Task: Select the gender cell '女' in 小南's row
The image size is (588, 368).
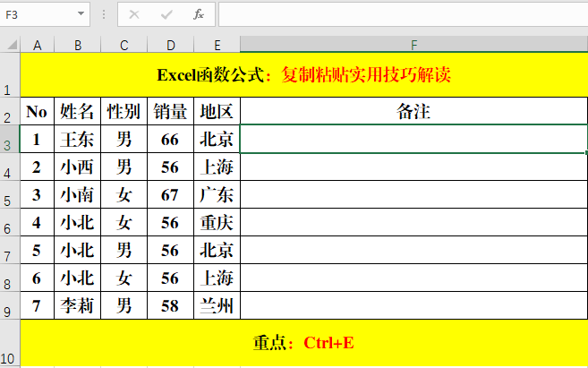Action: coord(124,194)
